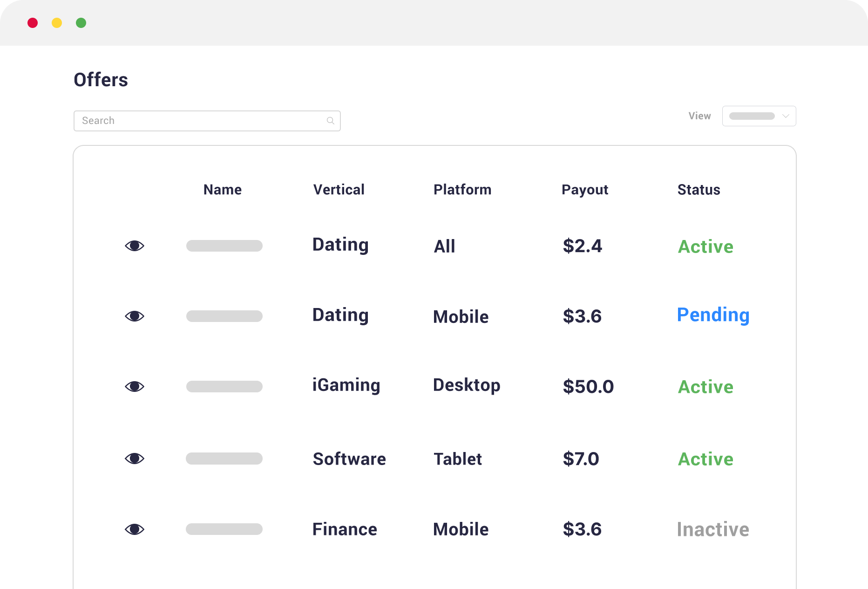Image resolution: width=868 pixels, height=589 pixels.
Task: Click the chevron arrow in the View selector
Action: [x=786, y=116]
